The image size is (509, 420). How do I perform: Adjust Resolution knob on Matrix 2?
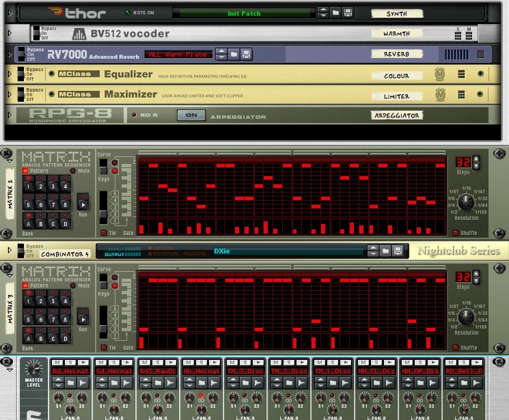466,202
